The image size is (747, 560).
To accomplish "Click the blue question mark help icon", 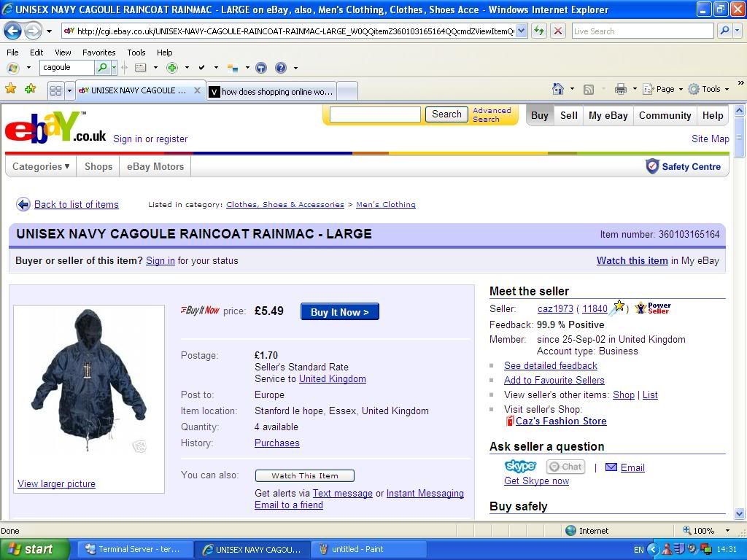I will tap(281, 68).
